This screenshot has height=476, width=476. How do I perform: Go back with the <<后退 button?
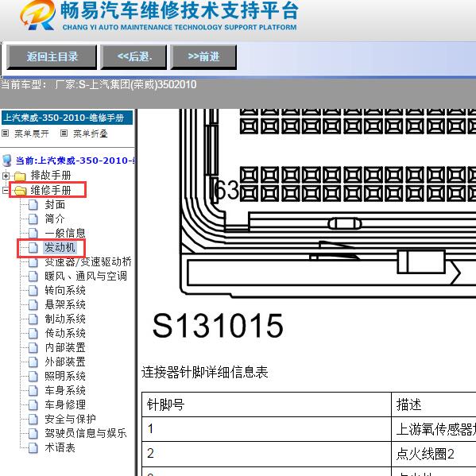(x=134, y=56)
